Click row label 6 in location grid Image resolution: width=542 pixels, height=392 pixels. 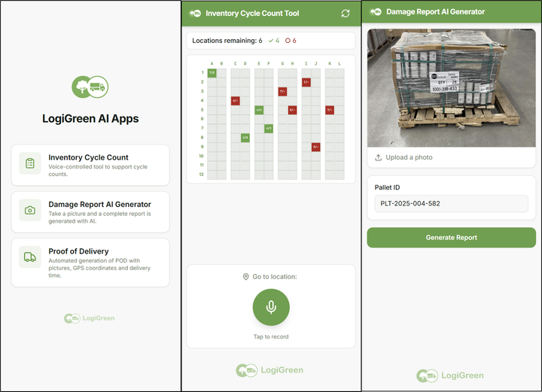pyautogui.click(x=202, y=119)
